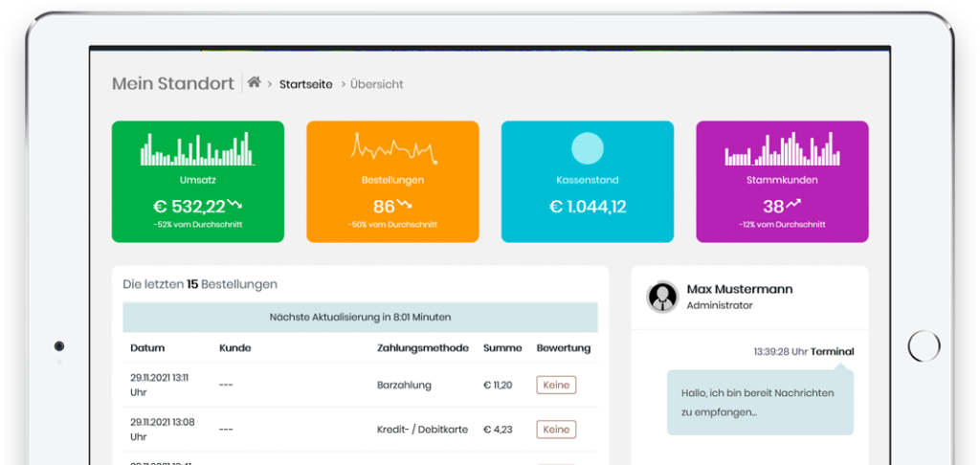980x465 pixels.
Task: Click the Kassenstand circle icon
Action: (587, 148)
